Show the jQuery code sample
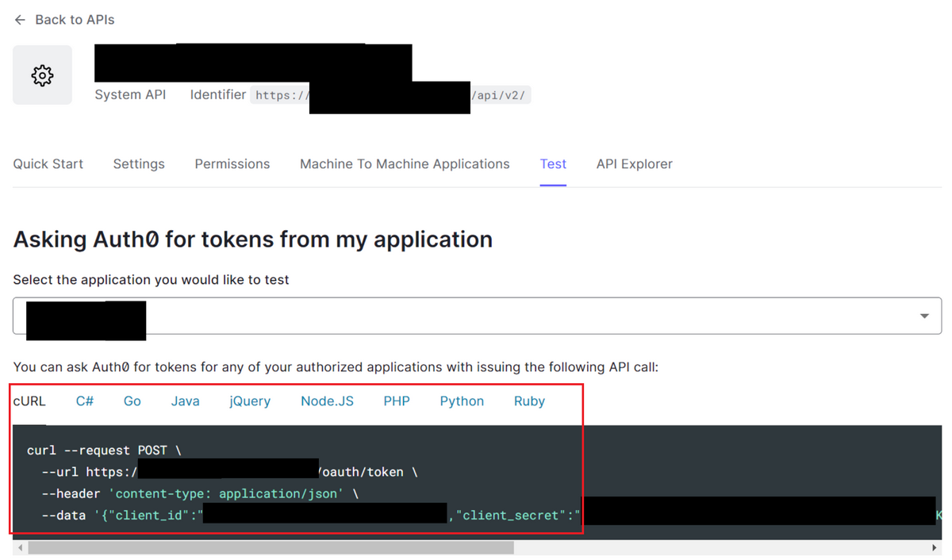Image resolution: width=952 pixels, height=560 pixels. 250,401
